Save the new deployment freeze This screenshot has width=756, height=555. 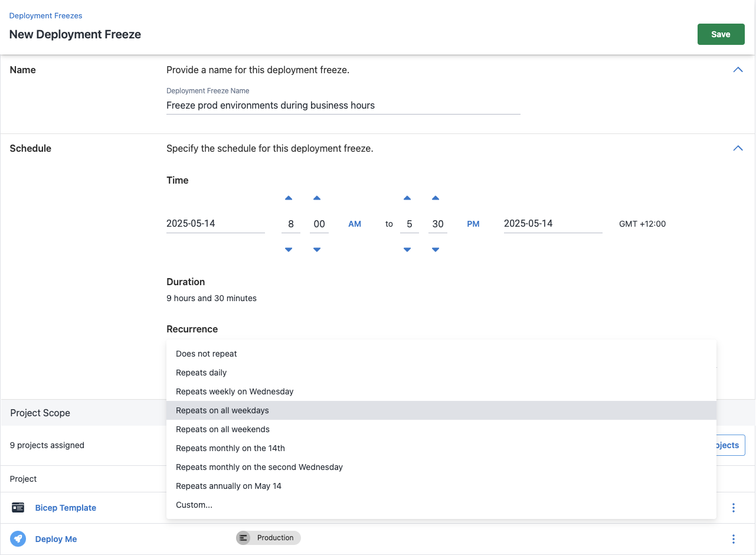tap(721, 34)
